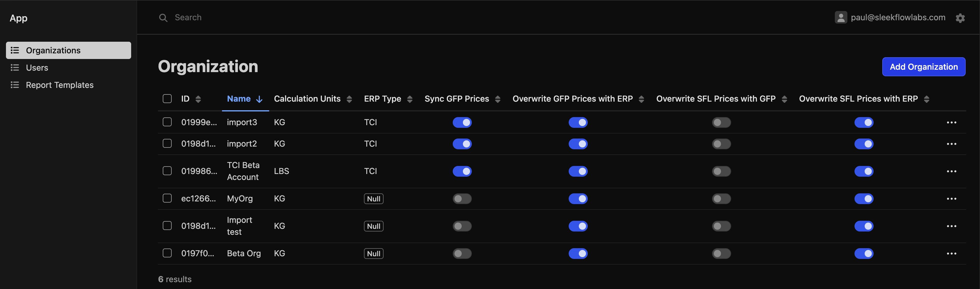Toggle Overwrite SFL Prices with GFP for import3
This screenshot has width=980, height=289.
point(721,122)
